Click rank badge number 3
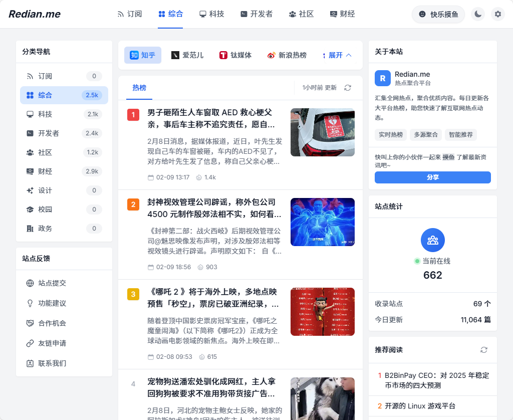The image size is (513, 420). [133, 294]
